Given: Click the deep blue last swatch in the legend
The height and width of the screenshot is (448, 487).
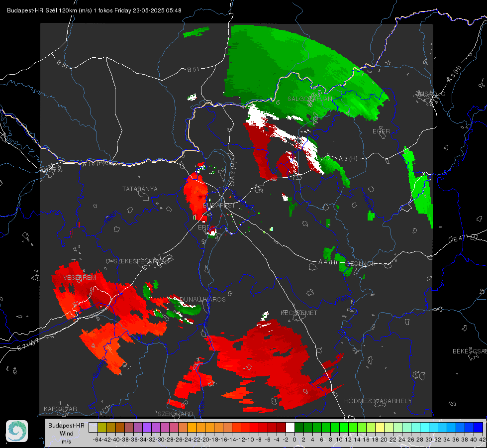Looking at the screenshot, I should click(479, 427).
